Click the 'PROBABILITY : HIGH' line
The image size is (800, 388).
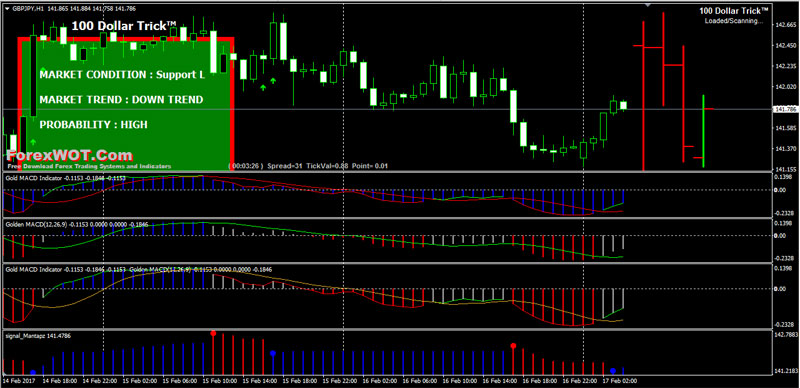click(93, 125)
